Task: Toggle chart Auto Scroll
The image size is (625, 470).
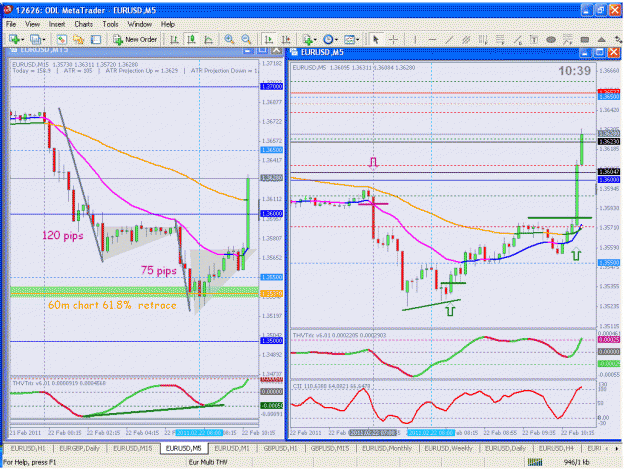Action: tap(269, 39)
